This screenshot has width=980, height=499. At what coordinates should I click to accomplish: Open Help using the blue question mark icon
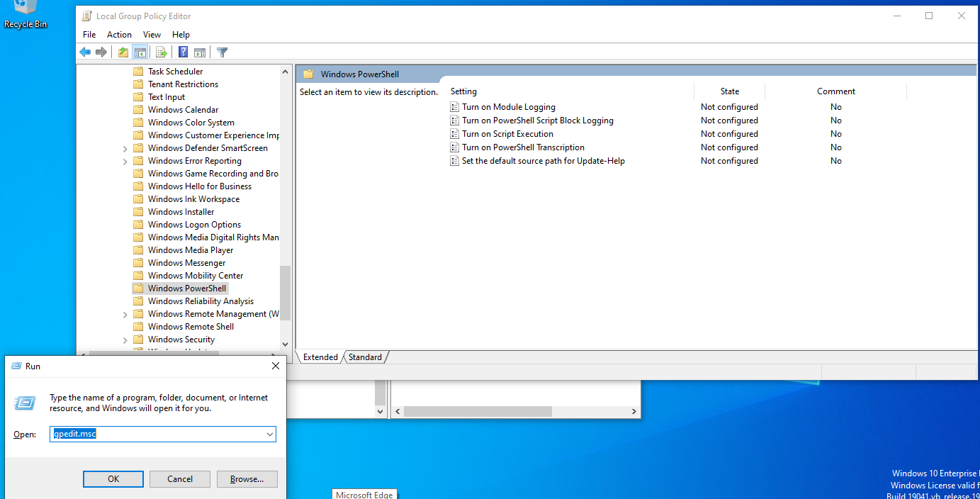point(182,52)
